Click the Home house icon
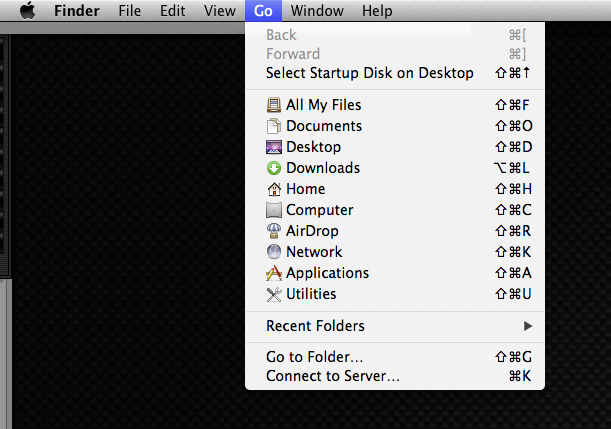611x429 pixels. (x=274, y=189)
